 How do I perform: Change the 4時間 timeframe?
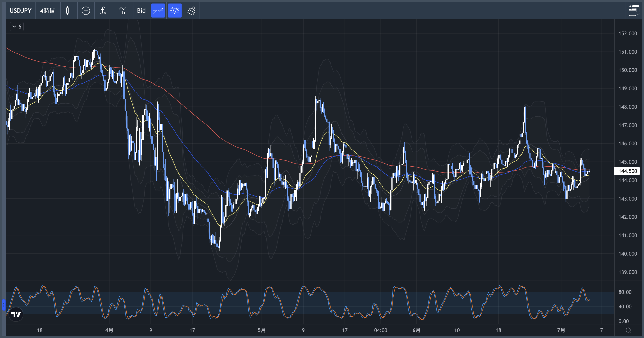point(48,11)
